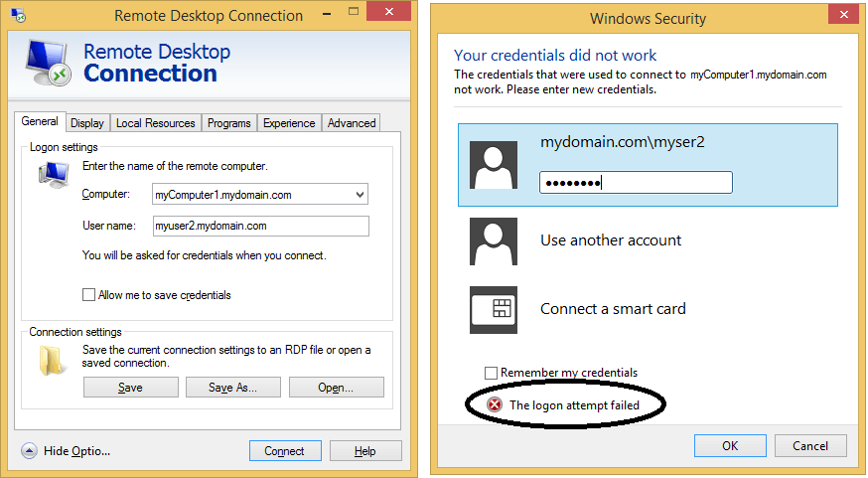Click the text "The logon attempt failed"
This screenshot has width=868, height=478.
574,405
